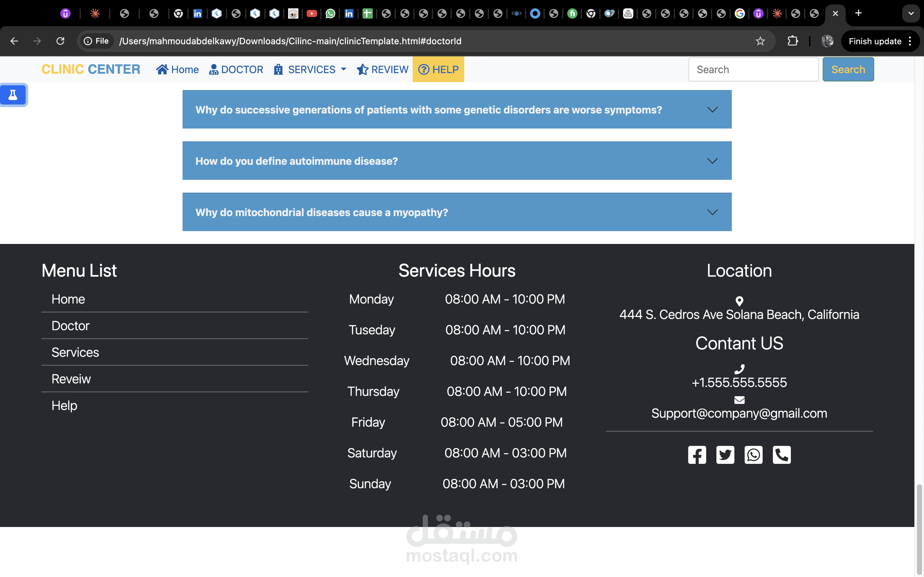Click the envelope email icon

(739, 399)
